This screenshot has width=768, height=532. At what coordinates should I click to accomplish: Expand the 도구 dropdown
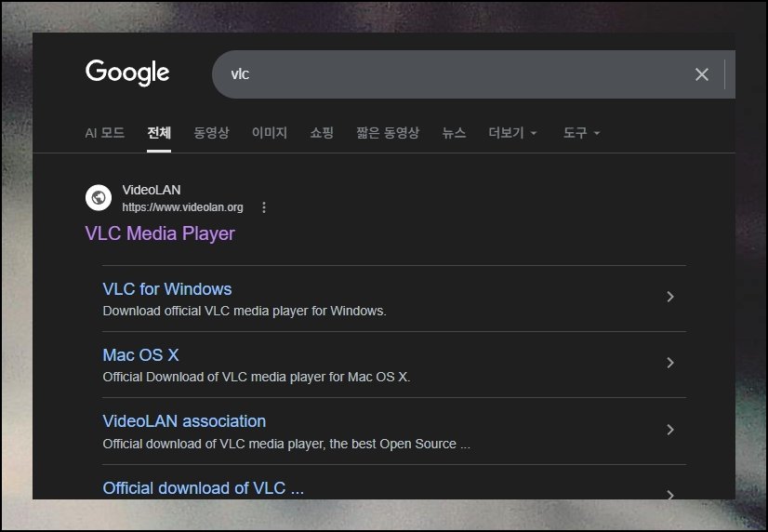point(581,133)
